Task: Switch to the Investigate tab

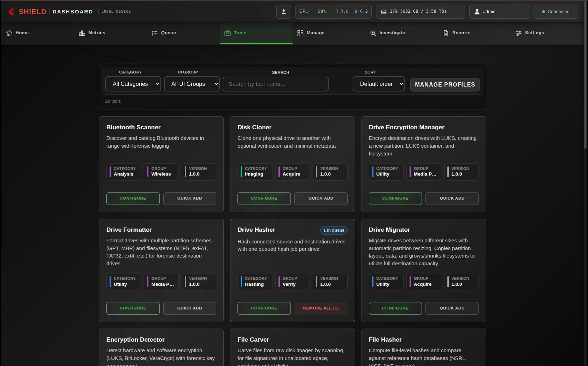Action: point(402,33)
